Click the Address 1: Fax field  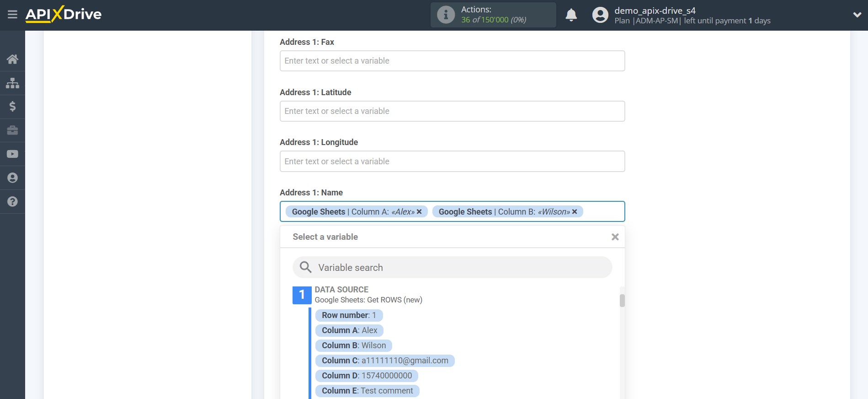452,61
